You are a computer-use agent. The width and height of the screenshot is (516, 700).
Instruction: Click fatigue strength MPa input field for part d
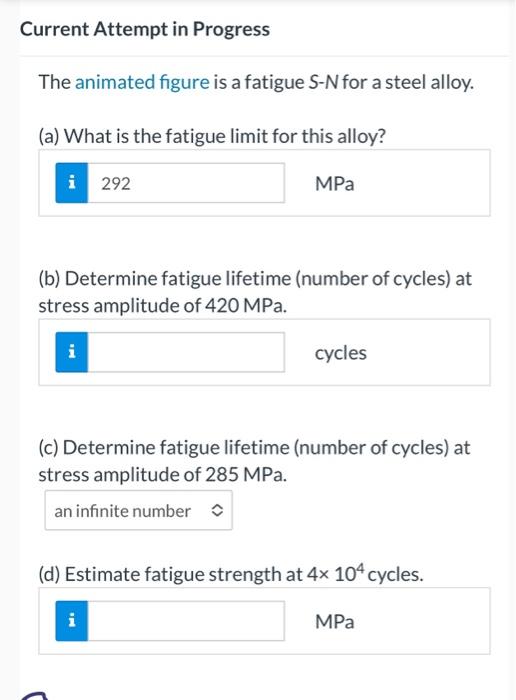coord(186,621)
